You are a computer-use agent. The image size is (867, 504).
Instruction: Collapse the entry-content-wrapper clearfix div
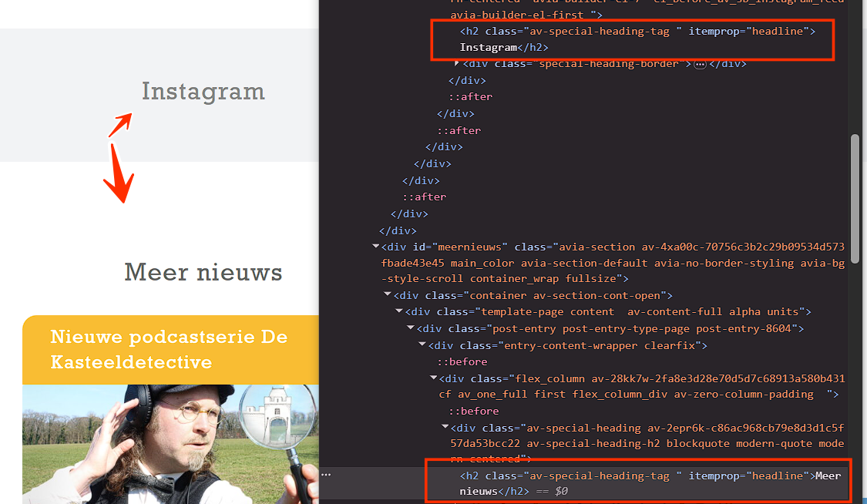(422, 345)
